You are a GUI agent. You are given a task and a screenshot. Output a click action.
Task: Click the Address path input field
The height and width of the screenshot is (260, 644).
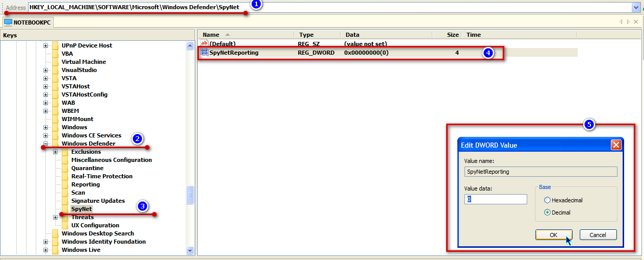point(330,8)
